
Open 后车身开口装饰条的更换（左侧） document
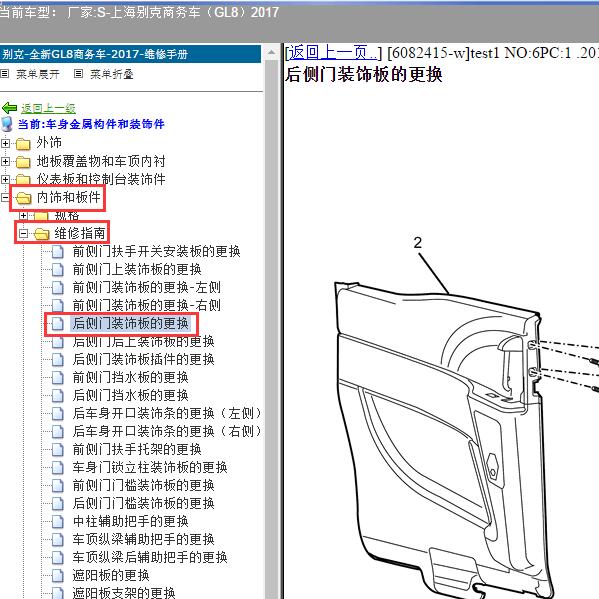(x=167, y=413)
